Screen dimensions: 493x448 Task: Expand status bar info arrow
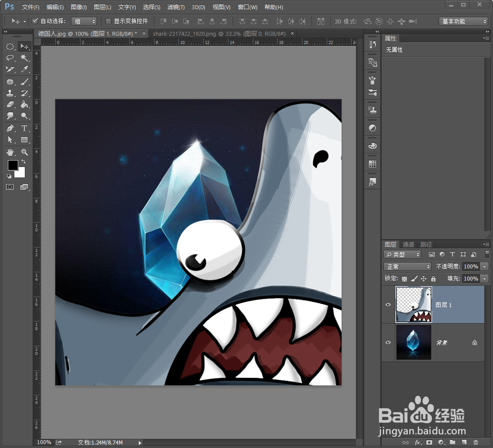[140, 443]
